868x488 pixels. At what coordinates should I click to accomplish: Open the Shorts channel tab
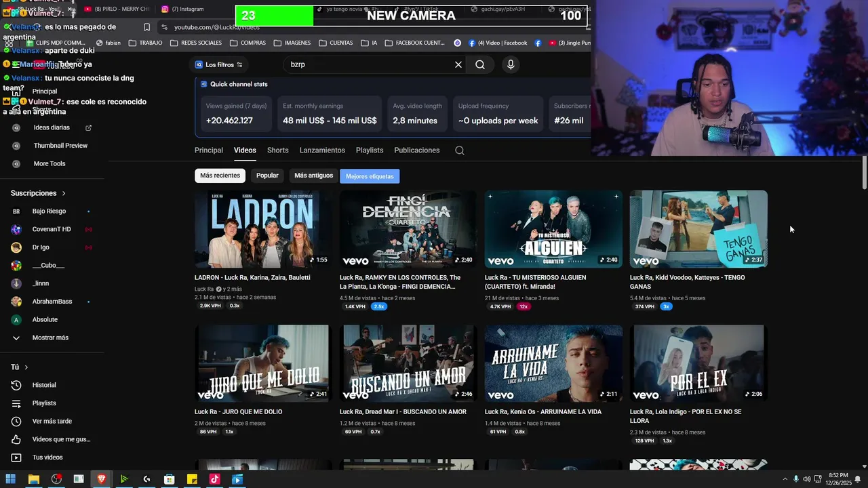click(277, 150)
